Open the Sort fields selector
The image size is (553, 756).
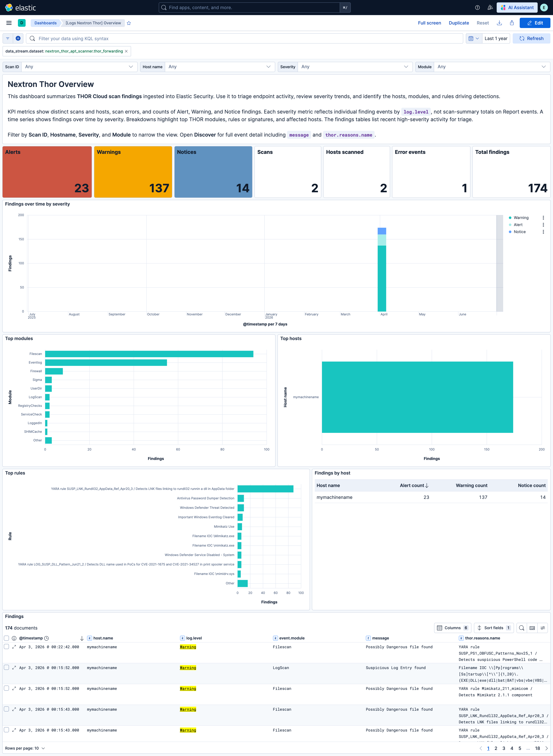tap(494, 628)
